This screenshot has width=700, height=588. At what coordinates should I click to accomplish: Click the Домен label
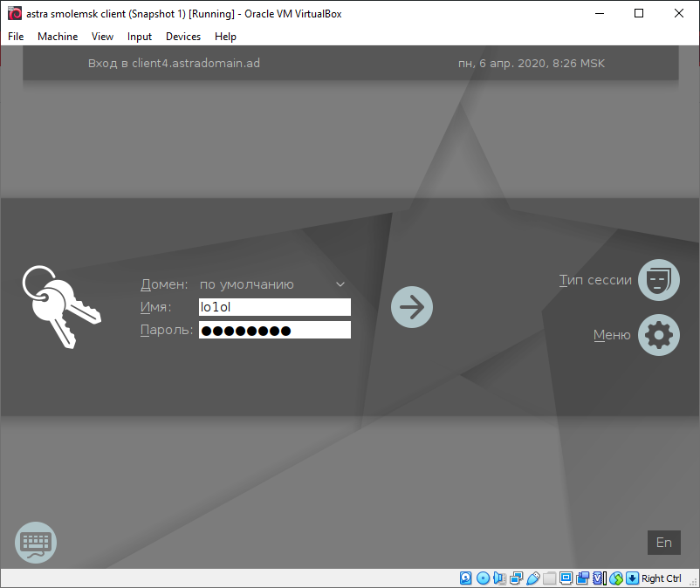coord(164,284)
